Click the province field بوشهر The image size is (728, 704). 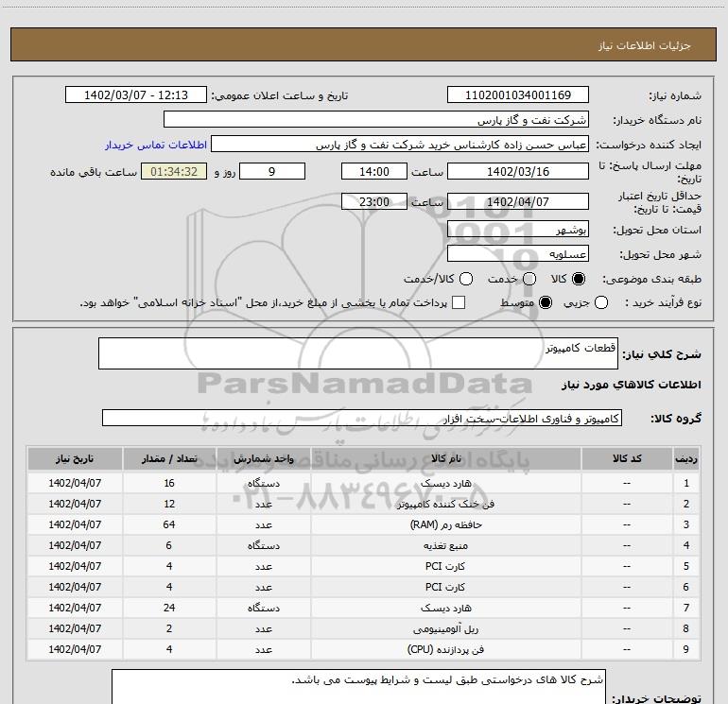518,229
